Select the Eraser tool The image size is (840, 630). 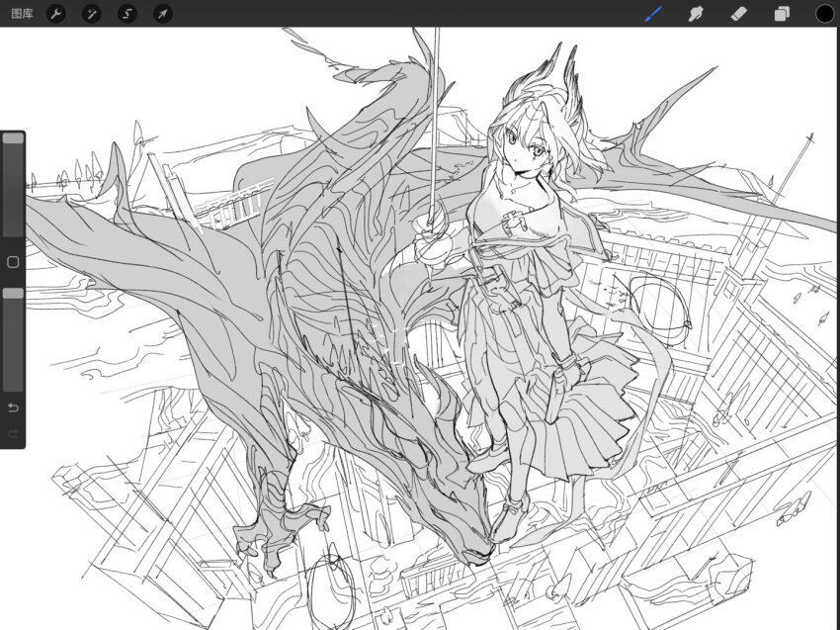[x=738, y=14]
